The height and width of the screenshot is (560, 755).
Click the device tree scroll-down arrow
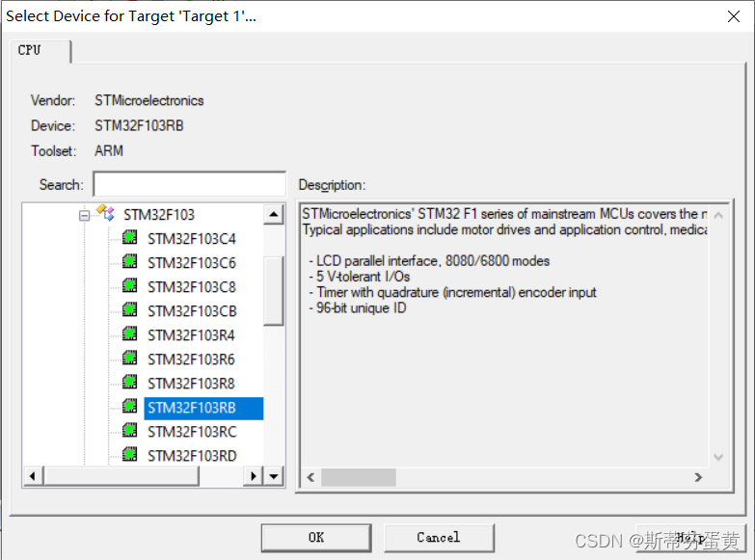pos(274,477)
